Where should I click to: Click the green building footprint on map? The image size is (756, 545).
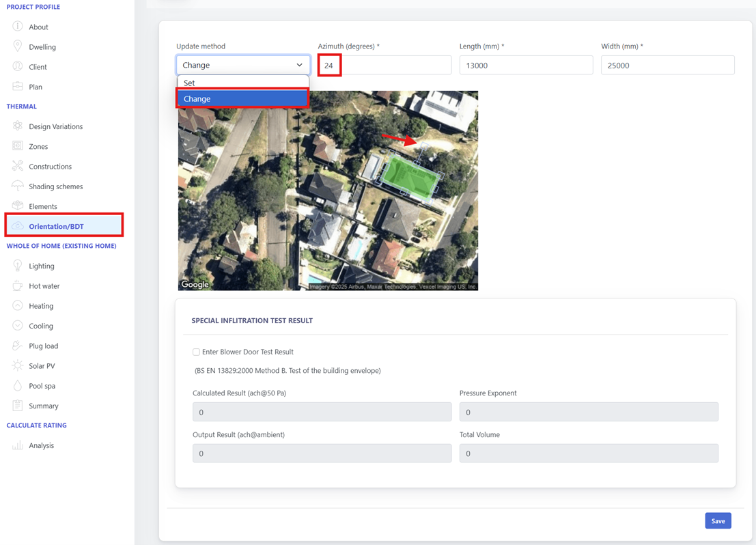(411, 176)
